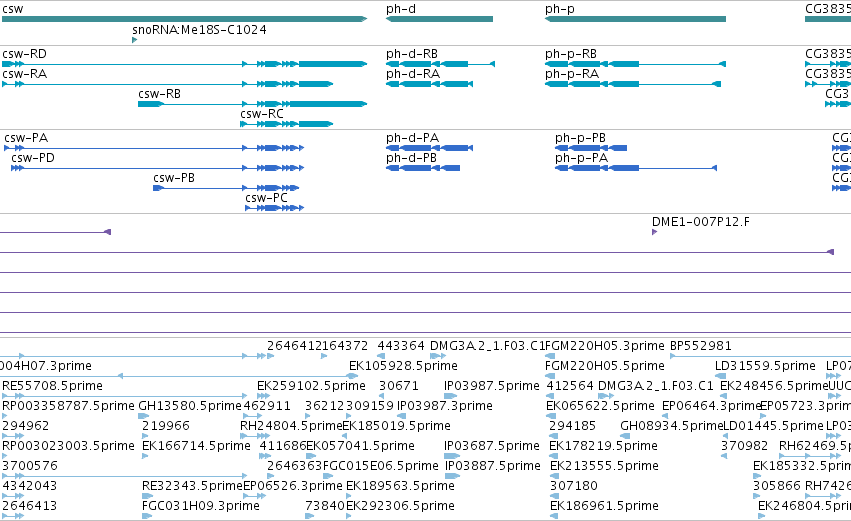Select EST BP552981
The height and width of the screenshot is (521, 851).
click(x=701, y=346)
